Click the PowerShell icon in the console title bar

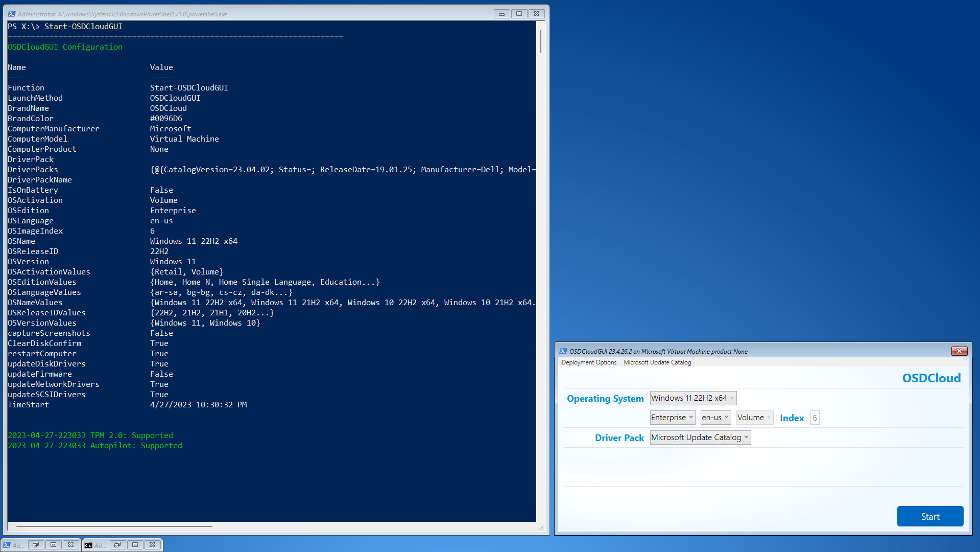tap(11, 14)
